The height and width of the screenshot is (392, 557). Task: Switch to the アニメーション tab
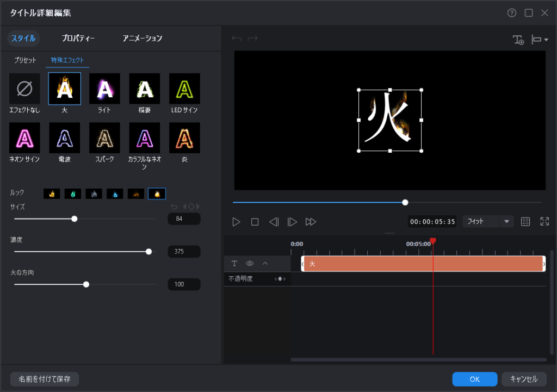coord(143,39)
